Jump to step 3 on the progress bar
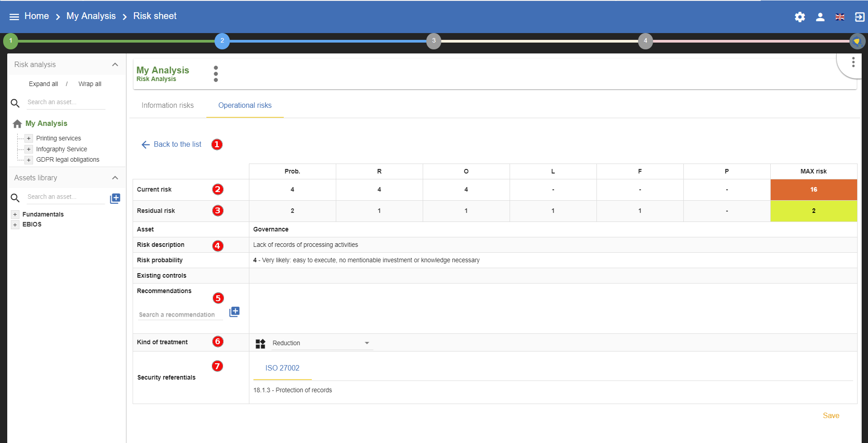The height and width of the screenshot is (443, 868). pyautogui.click(x=434, y=41)
